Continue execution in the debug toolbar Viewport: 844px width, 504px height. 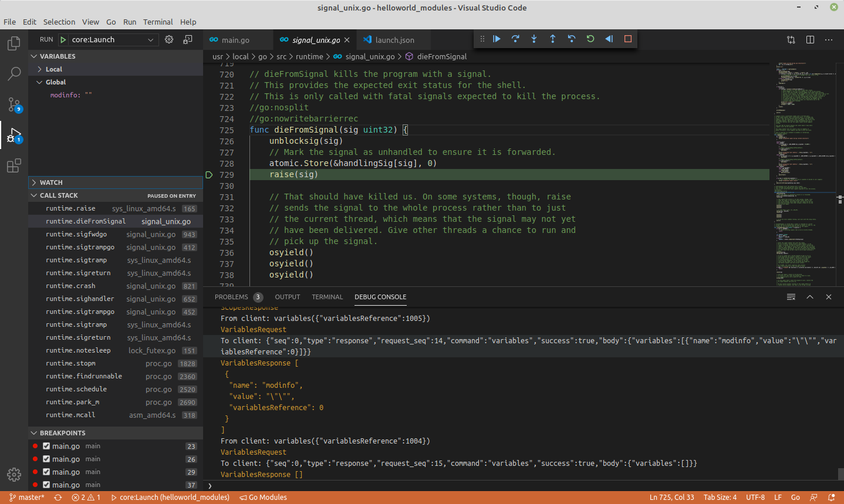497,39
